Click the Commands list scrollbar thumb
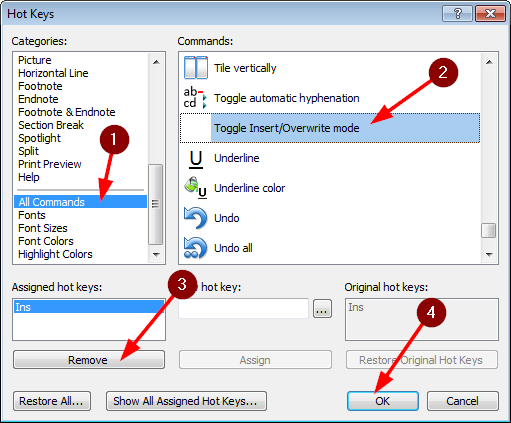 point(488,230)
